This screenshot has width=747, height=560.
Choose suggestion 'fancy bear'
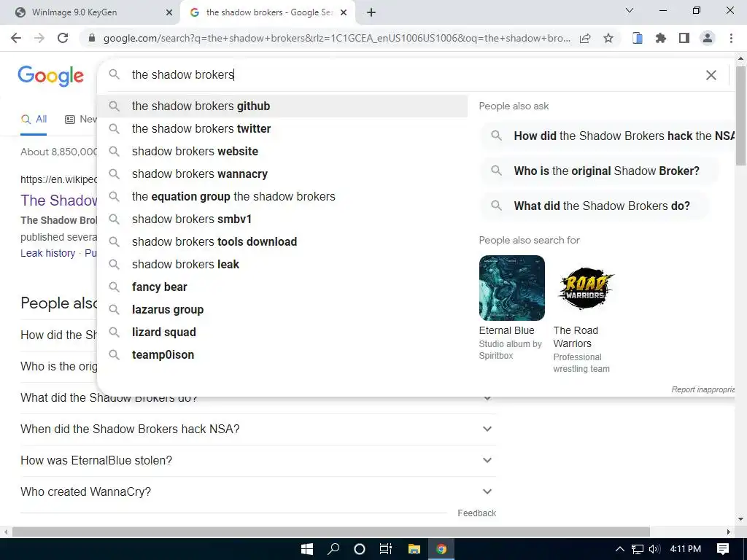[x=282, y=287]
